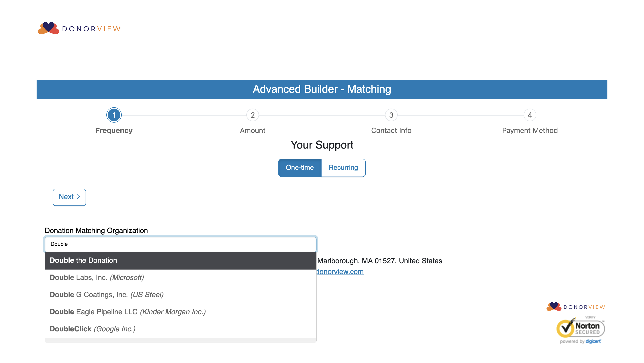Click the Donation Matching Organization search field
This screenshot has width=644, height=363.
(x=180, y=244)
